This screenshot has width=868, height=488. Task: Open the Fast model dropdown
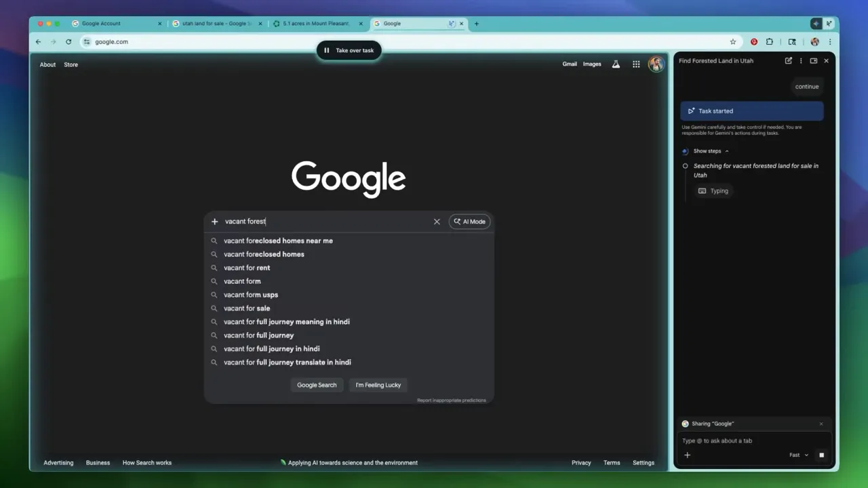pyautogui.click(x=799, y=455)
